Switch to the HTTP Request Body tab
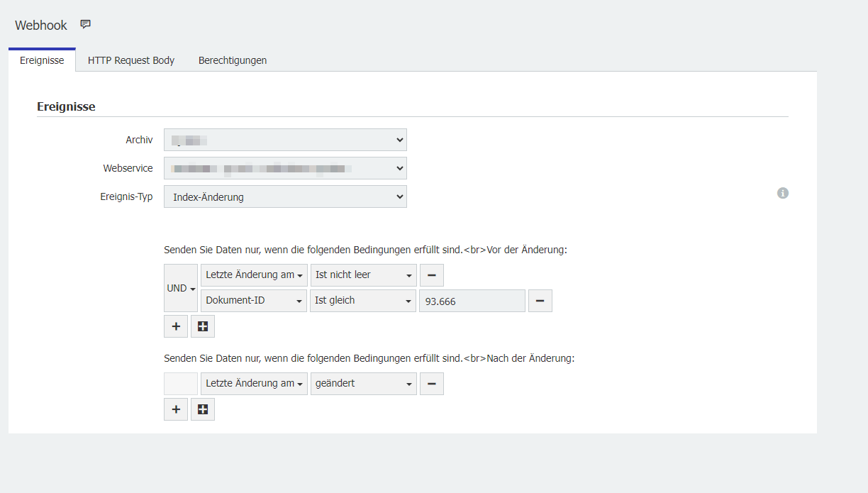 [x=131, y=60]
